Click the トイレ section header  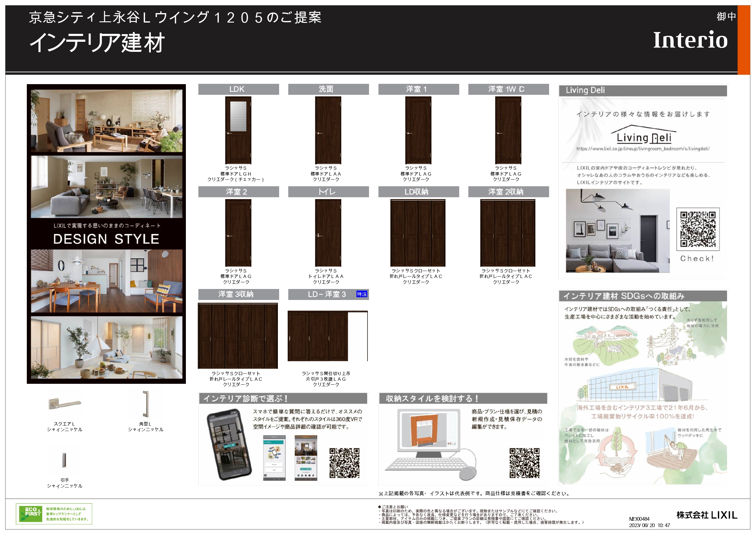tap(328, 192)
